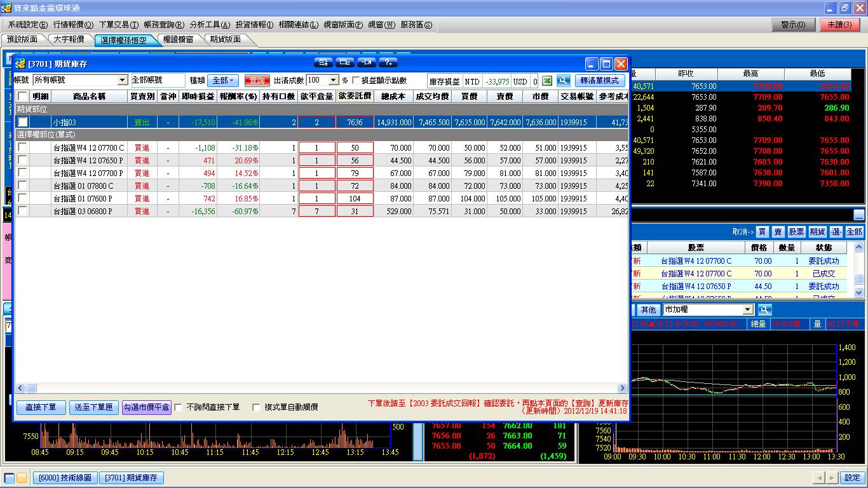Check the select-all checkbox in table header
Image resolution: width=868 pixels, height=488 pixels.
[22, 97]
